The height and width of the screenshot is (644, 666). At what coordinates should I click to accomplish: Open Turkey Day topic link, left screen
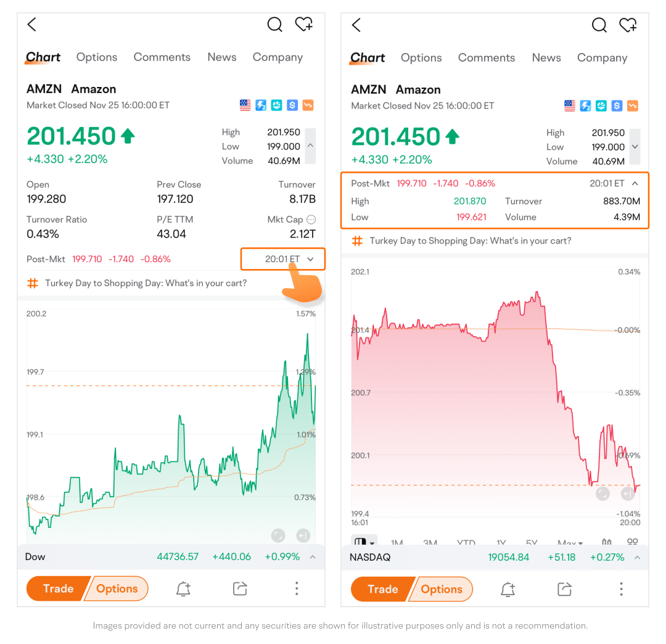(146, 283)
